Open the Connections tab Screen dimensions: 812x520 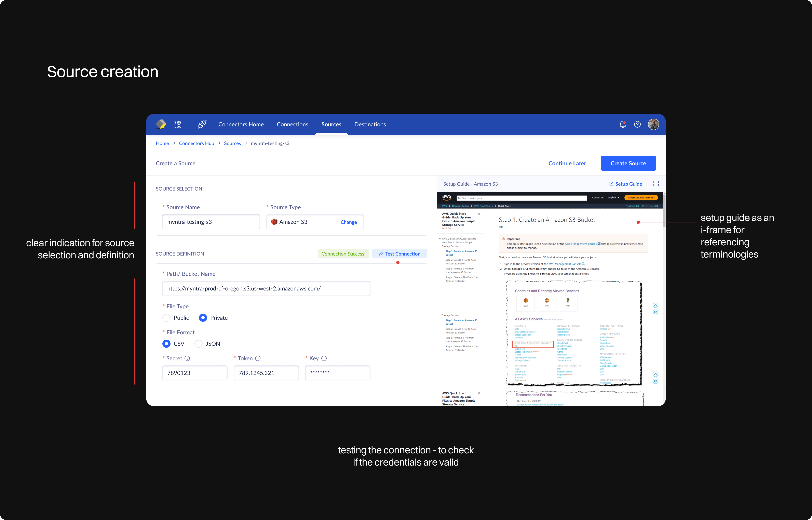292,124
